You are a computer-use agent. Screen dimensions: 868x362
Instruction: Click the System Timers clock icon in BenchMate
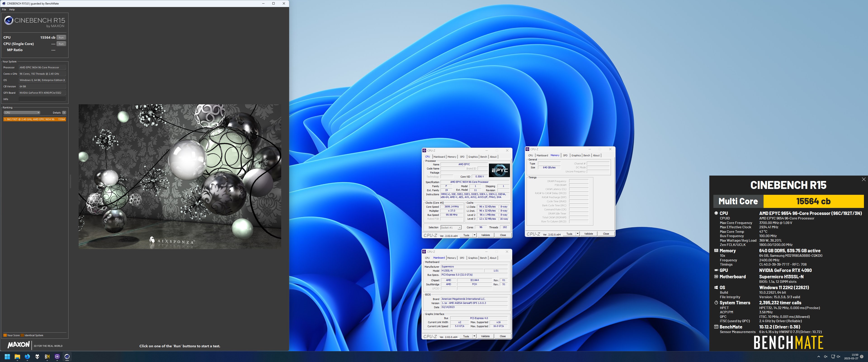click(x=716, y=303)
